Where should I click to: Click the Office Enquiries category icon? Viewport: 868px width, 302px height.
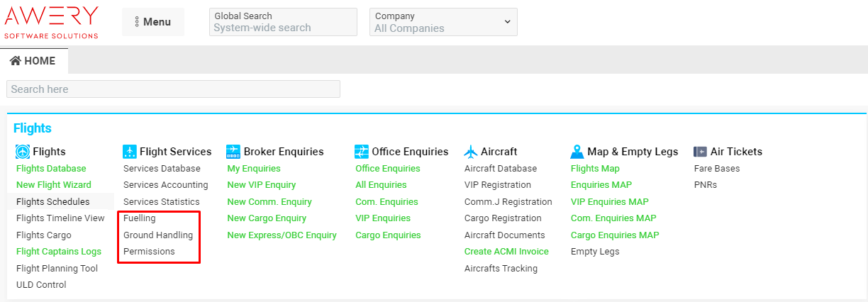click(x=362, y=152)
